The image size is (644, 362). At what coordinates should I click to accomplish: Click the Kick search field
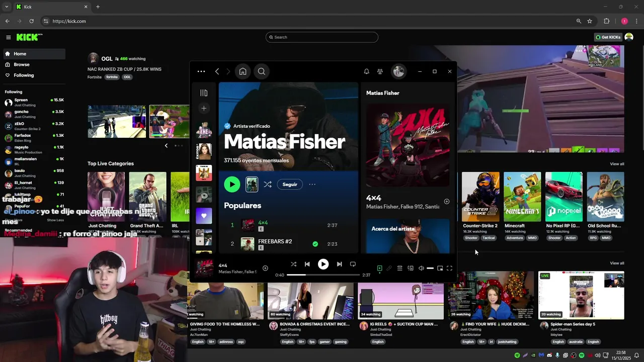click(322, 37)
